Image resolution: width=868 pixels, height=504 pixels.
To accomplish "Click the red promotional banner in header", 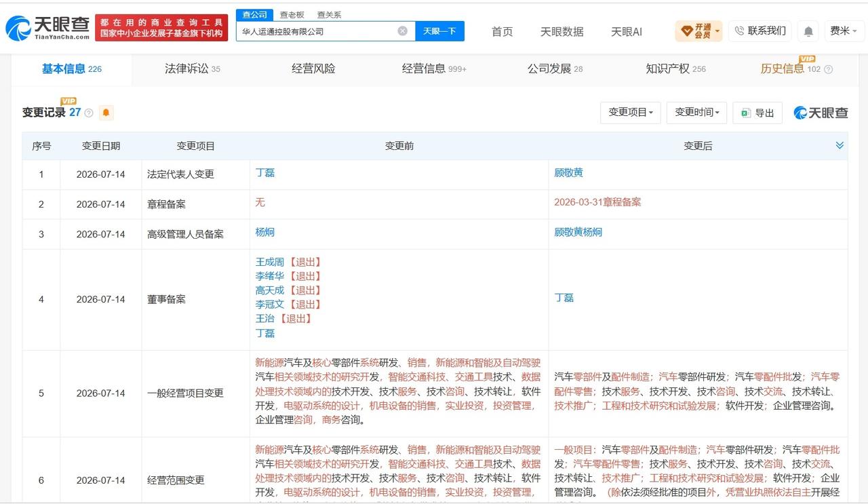I will tap(161, 28).
